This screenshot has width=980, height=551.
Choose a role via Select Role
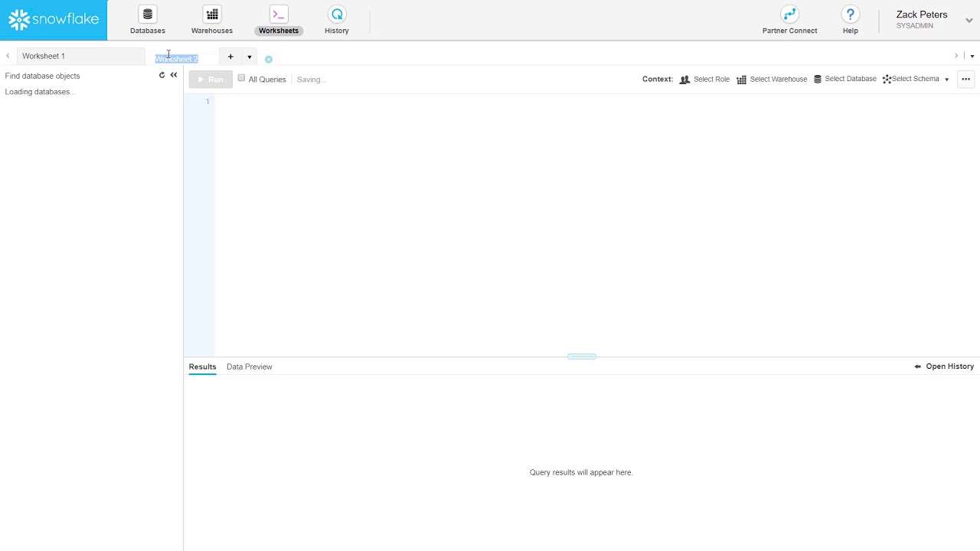pos(704,79)
